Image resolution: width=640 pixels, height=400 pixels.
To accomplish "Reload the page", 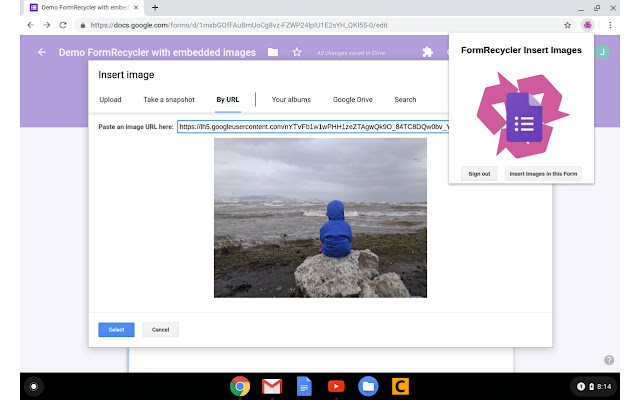I will tap(63, 25).
